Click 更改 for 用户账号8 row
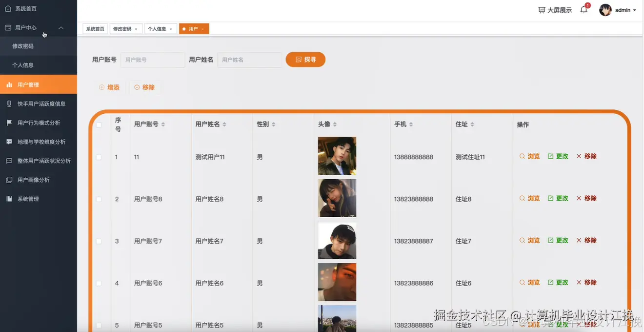This screenshot has height=332, width=644. coord(558,198)
